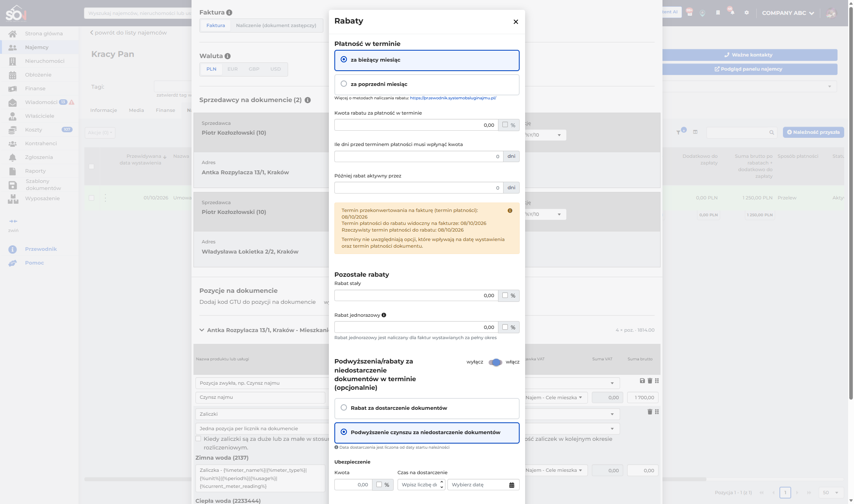Open the Informacje tab for the tenant
854x504 pixels.
pos(104,110)
